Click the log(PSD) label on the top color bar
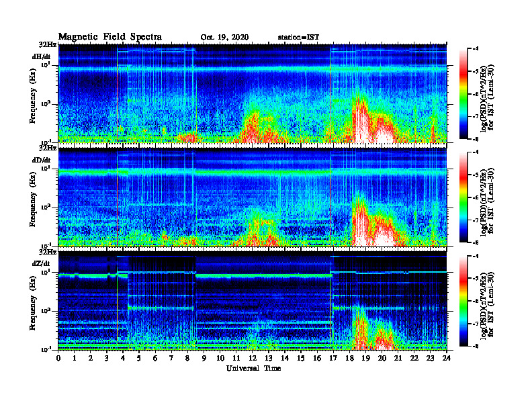The image size is (532, 411). coord(487,97)
